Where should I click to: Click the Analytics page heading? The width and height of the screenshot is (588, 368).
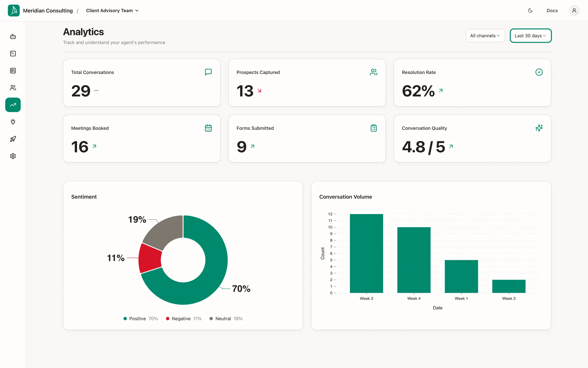pos(83,32)
